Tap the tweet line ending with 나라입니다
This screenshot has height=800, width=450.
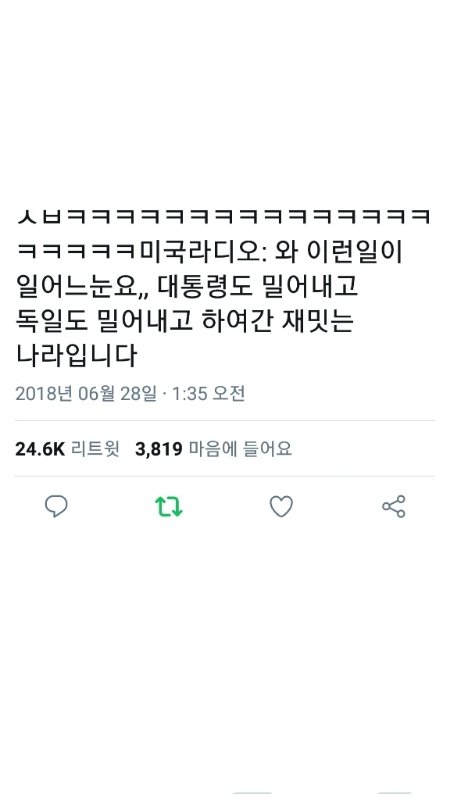coord(77,356)
